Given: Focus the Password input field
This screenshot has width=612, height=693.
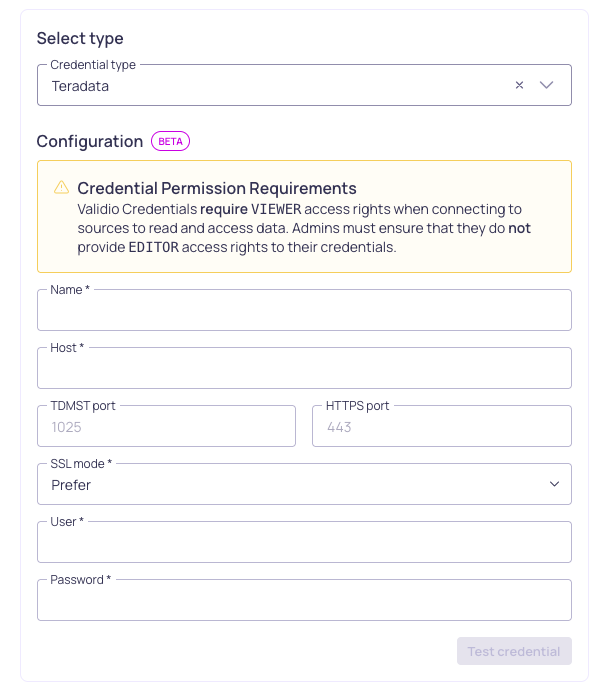Looking at the screenshot, I should coord(304,600).
